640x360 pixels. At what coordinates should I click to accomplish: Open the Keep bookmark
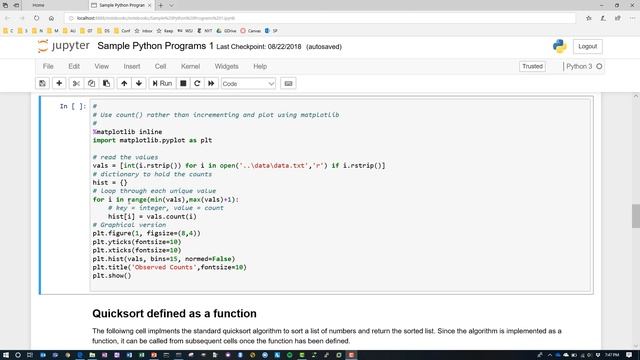pos(165,31)
